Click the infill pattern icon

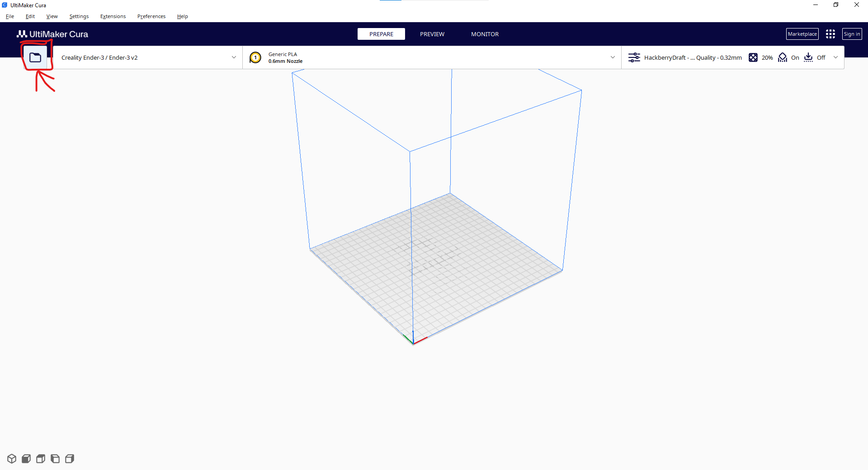click(x=753, y=57)
